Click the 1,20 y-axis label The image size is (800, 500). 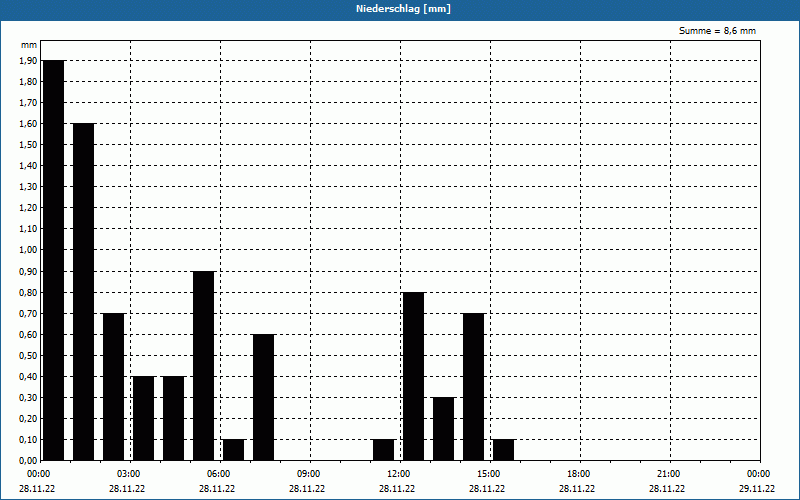point(28,208)
